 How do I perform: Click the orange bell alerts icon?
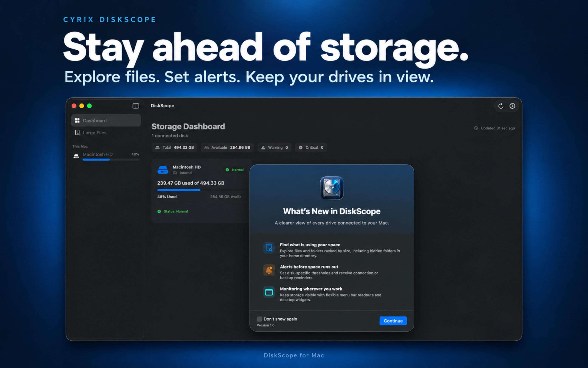tap(269, 270)
